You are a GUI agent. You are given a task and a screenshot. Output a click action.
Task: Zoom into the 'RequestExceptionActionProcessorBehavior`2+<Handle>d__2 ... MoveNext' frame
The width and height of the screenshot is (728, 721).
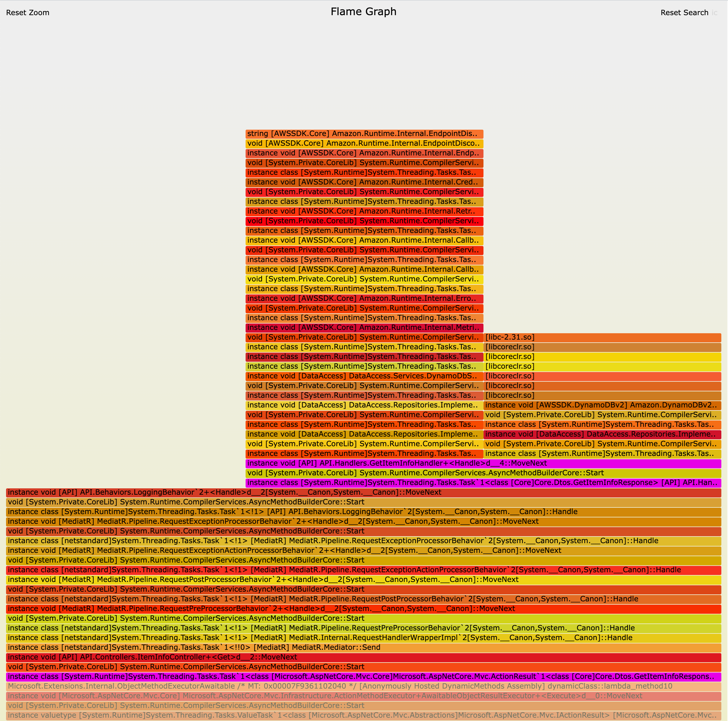coord(364,551)
